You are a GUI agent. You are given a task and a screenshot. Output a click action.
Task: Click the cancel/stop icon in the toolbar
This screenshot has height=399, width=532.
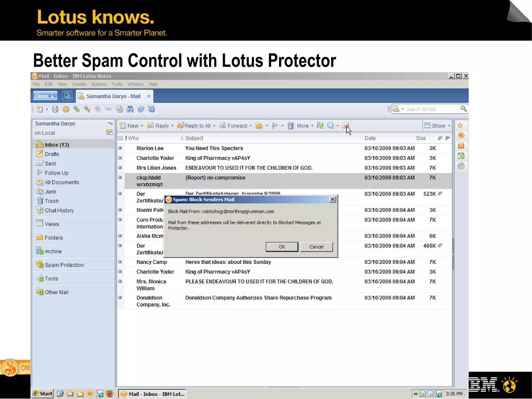[x=66, y=109]
